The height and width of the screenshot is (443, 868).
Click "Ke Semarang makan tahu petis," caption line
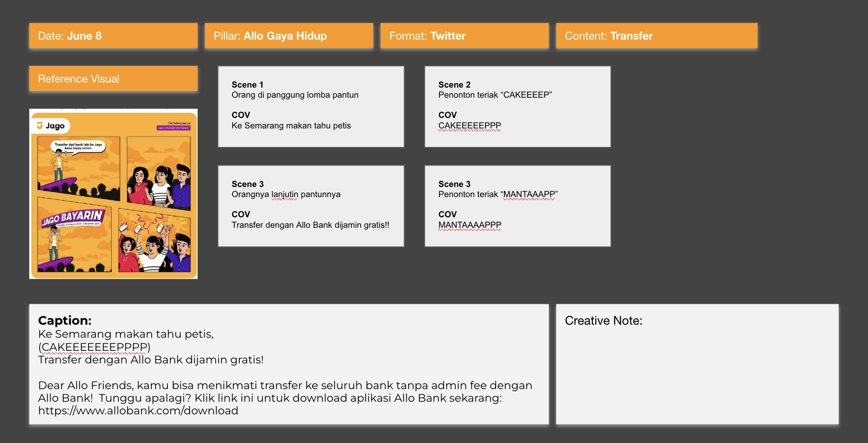[126, 334]
